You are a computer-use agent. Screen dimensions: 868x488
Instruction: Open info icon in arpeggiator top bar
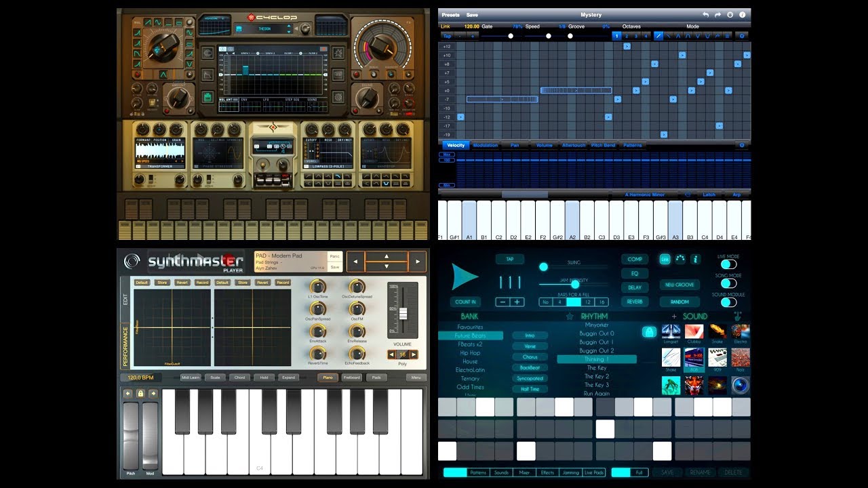point(742,14)
